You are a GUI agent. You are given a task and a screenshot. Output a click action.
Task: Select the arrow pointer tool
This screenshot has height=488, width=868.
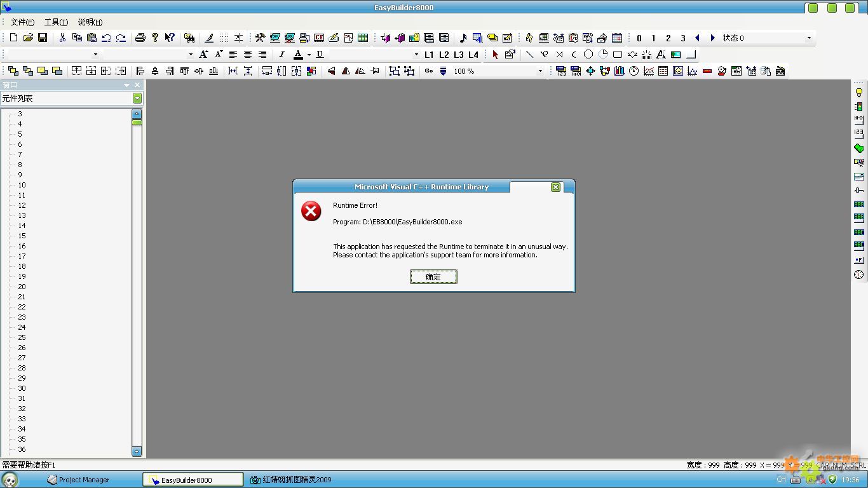point(495,55)
